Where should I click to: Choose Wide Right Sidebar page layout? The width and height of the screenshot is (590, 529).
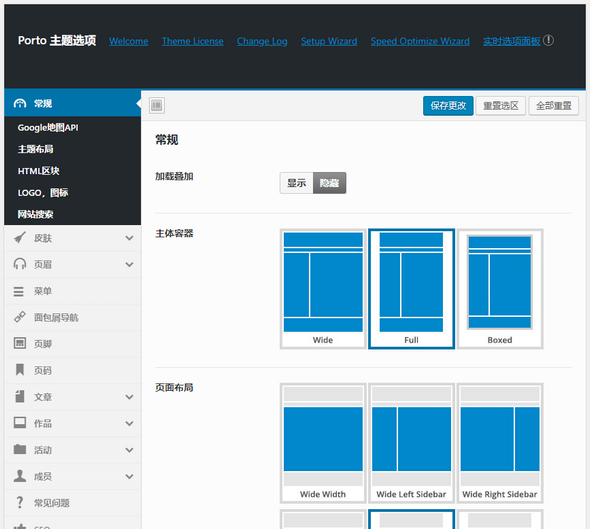500,443
